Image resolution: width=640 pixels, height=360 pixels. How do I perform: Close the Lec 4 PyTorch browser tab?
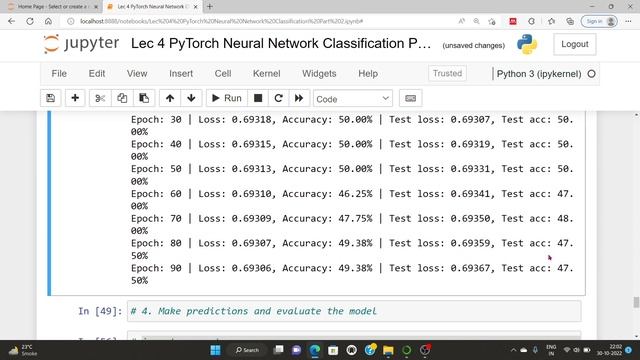click(x=196, y=7)
